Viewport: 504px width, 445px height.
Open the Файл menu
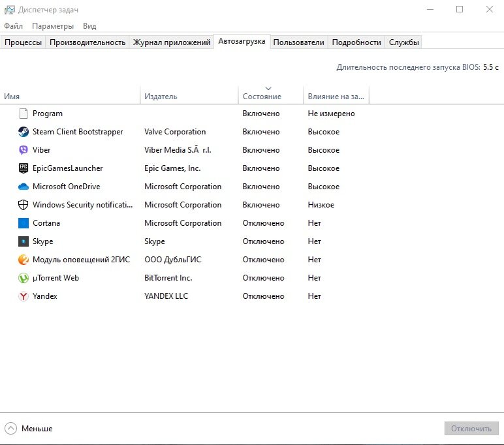tap(14, 26)
